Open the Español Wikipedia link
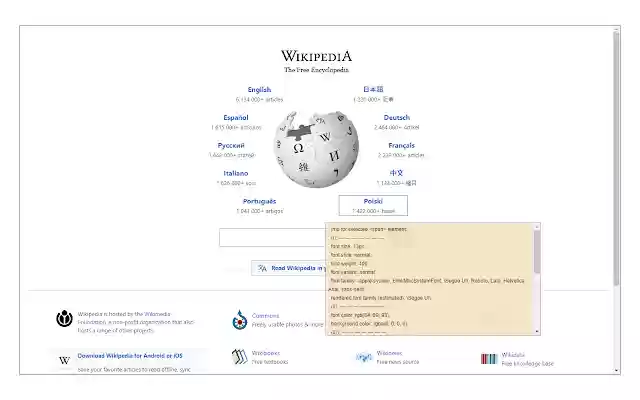Image resolution: width=640 pixels, height=400 pixels. click(236, 118)
